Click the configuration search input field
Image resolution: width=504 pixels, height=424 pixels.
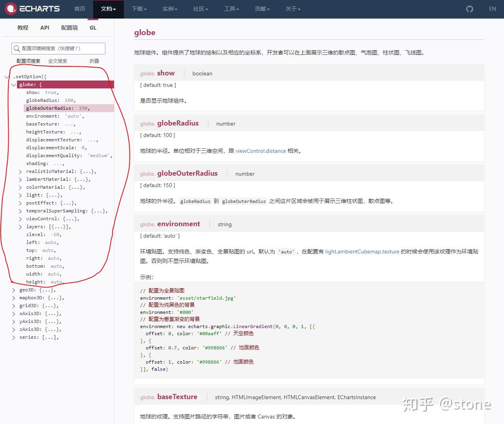tap(58, 48)
